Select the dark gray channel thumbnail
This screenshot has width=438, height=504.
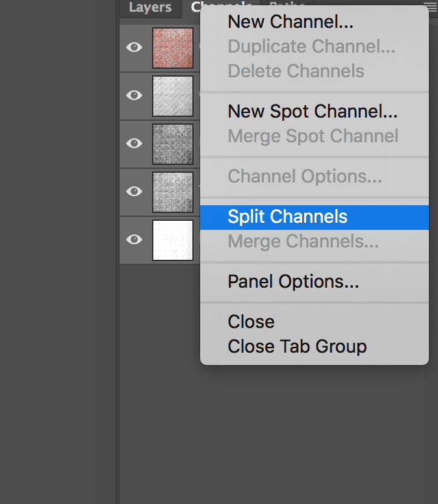point(173,144)
